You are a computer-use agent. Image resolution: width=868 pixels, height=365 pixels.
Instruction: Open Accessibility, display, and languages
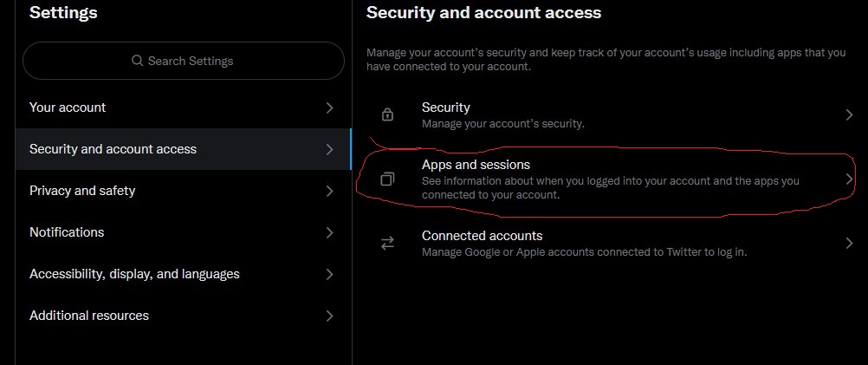[x=184, y=274]
